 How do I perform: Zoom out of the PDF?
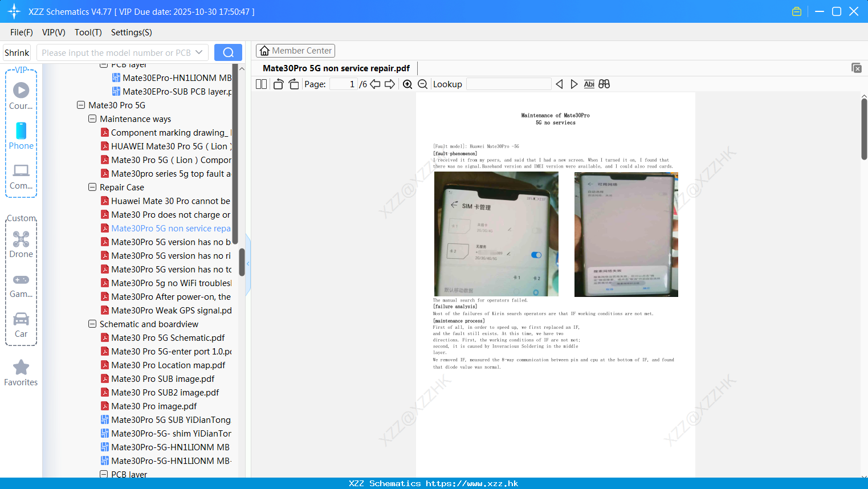click(x=423, y=84)
